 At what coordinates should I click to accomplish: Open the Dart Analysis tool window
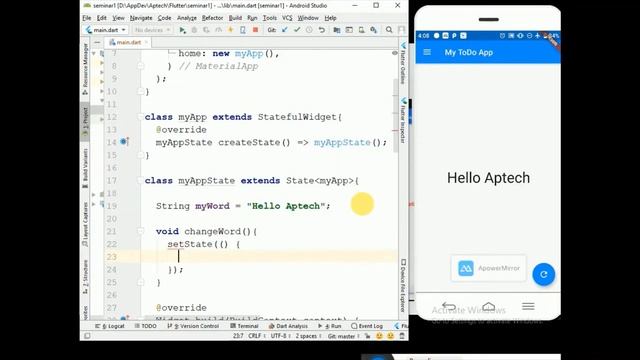(288, 326)
